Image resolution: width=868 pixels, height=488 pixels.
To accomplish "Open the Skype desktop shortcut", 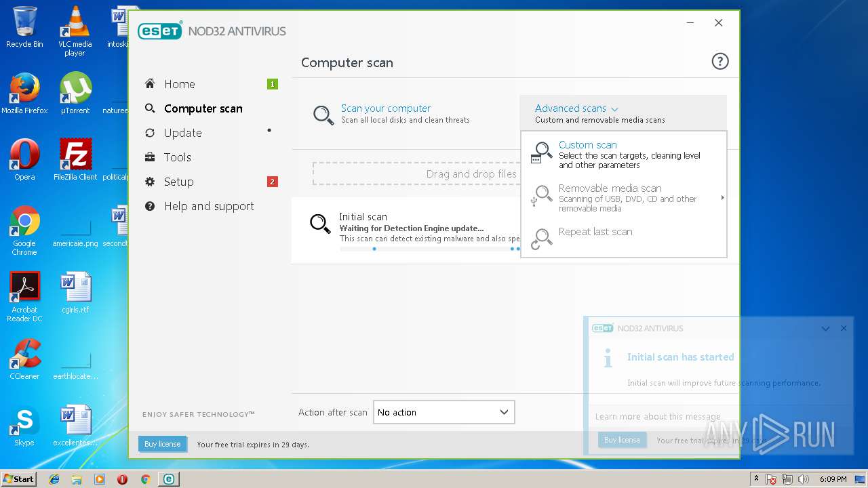I will click(24, 426).
